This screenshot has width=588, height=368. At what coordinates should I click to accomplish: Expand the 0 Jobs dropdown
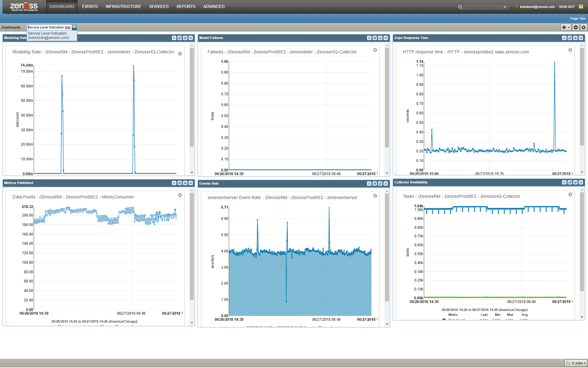(x=576, y=363)
